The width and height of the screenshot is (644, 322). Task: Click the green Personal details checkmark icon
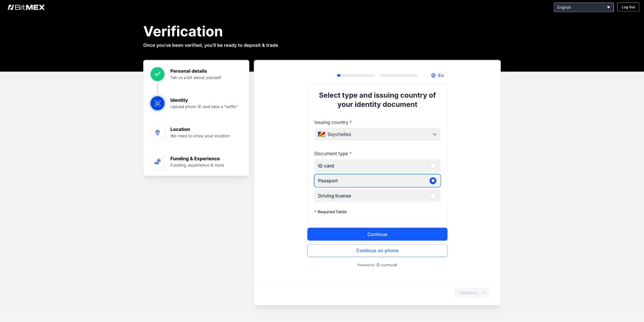click(x=158, y=74)
